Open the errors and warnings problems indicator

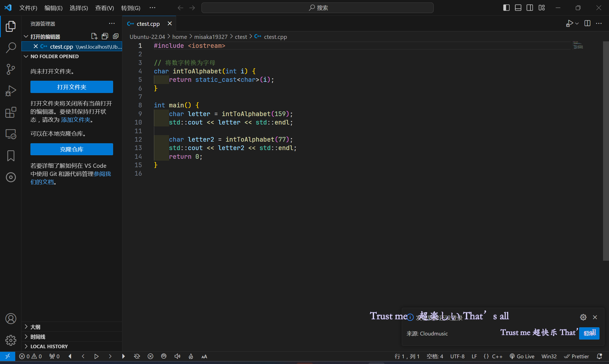pos(30,356)
